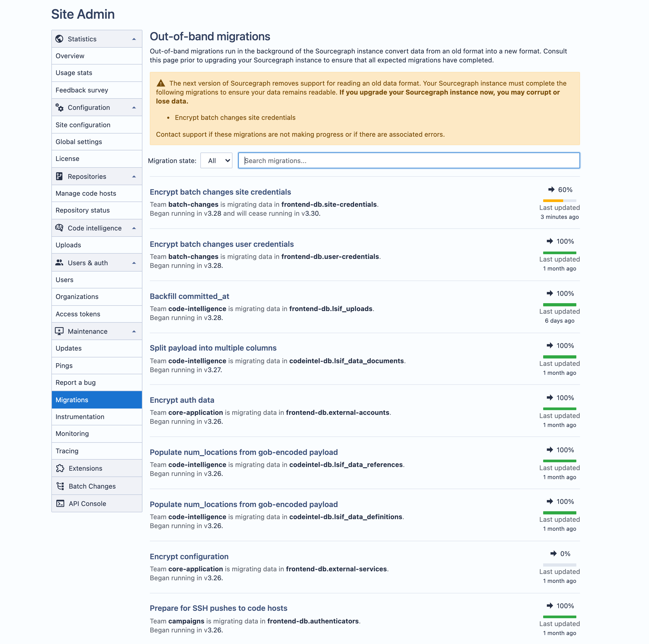Image resolution: width=649 pixels, height=644 pixels.
Task: Click the Search migrations input field
Action: pos(409,160)
